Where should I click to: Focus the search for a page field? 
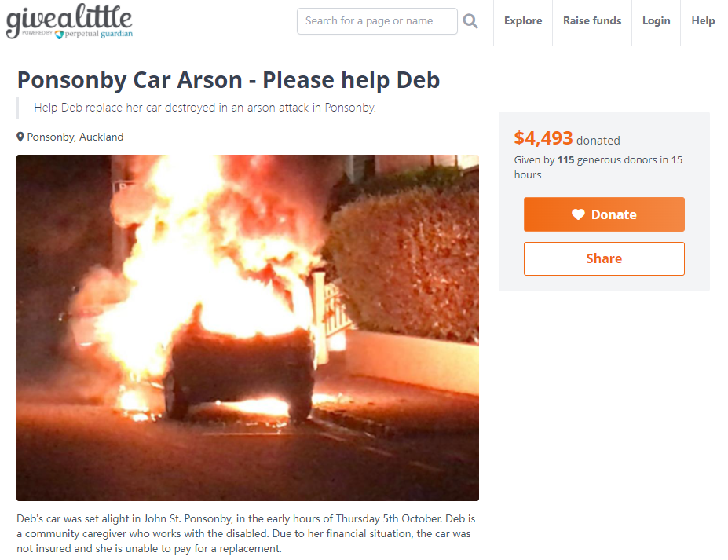pos(377,21)
